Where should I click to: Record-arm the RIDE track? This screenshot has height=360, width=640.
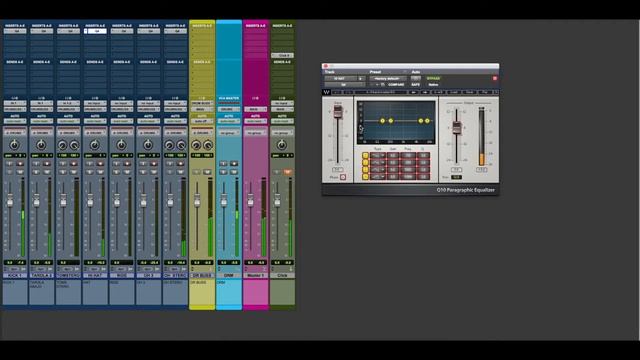pyautogui.click(x=127, y=164)
